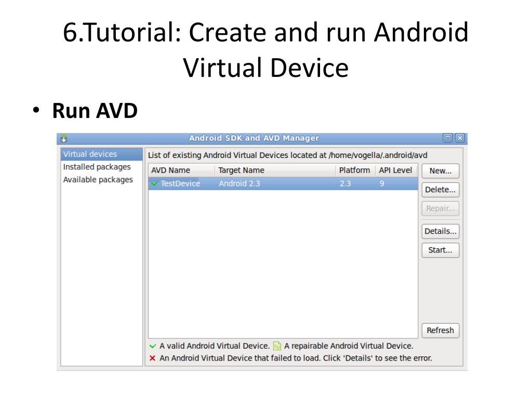Open Details... for the selected device
532x399 pixels.
pos(441,231)
